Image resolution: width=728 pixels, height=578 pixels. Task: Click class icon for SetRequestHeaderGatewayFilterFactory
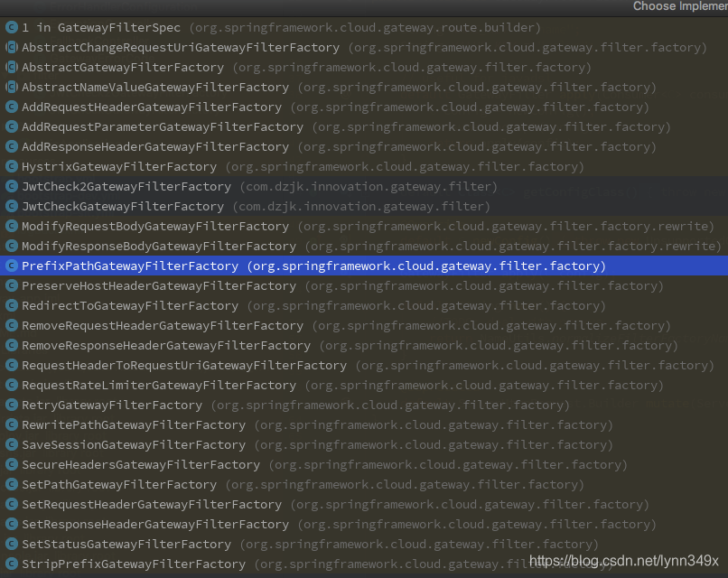coord(12,504)
